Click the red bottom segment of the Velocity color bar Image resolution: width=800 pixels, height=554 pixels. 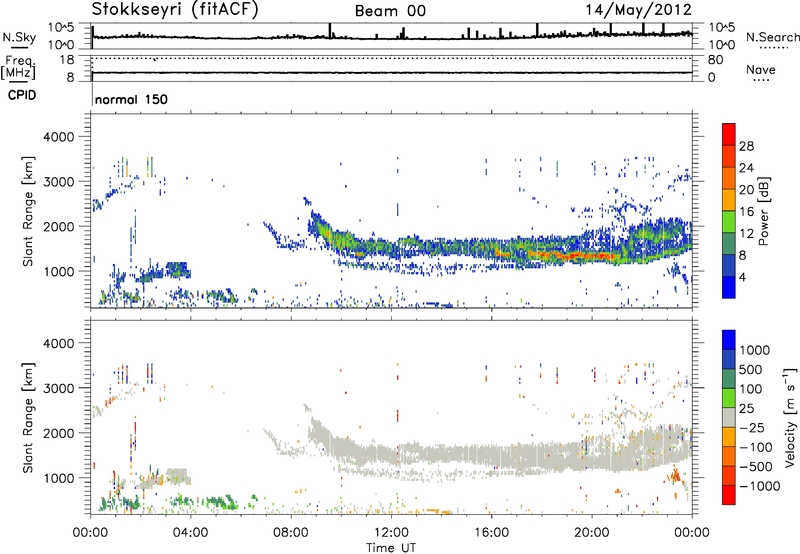click(x=729, y=495)
